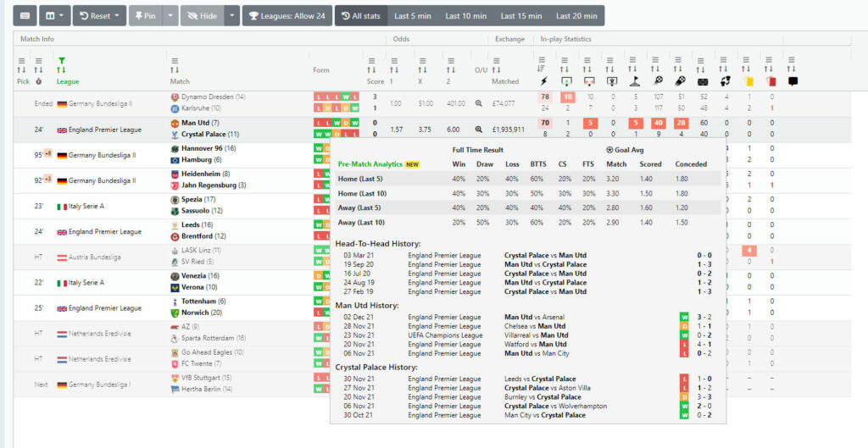The width and height of the screenshot is (868, 448).
Task: Click the possession pitch icon in header
Action: [x=702, y=81]
